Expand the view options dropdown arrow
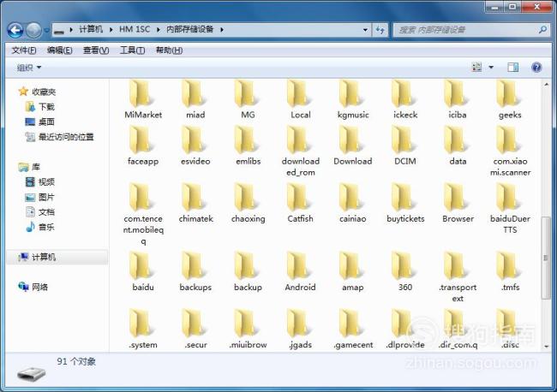Screen dimensions: 557x392 coord(491,67)
